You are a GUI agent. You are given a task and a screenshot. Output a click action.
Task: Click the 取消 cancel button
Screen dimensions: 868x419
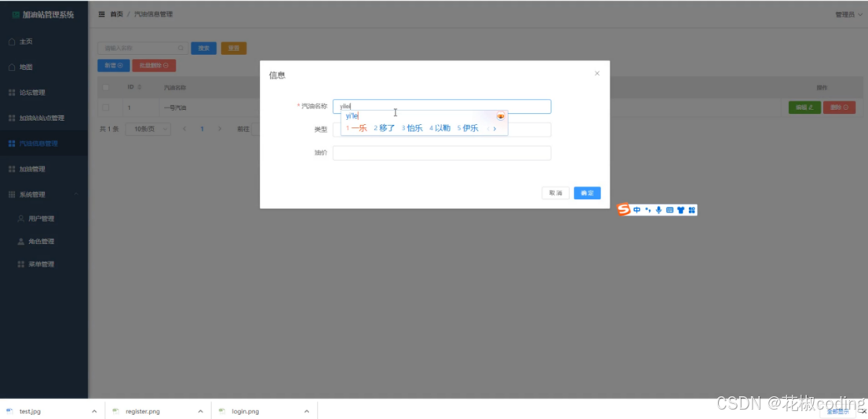tap(555, 192)
